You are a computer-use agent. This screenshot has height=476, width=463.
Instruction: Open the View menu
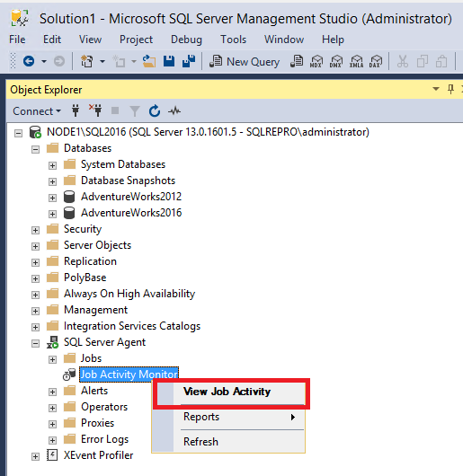click(90, 40)
